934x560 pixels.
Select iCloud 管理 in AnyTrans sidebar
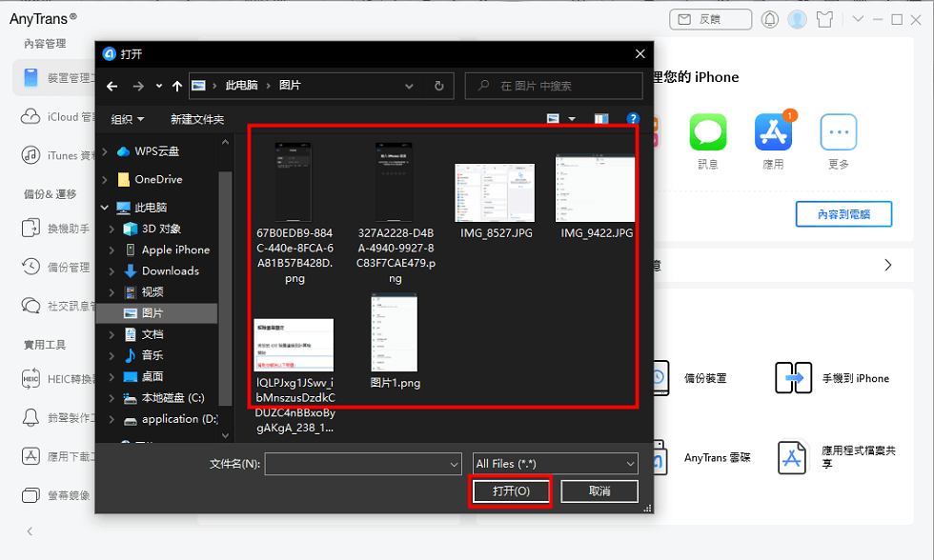point(57,117)
